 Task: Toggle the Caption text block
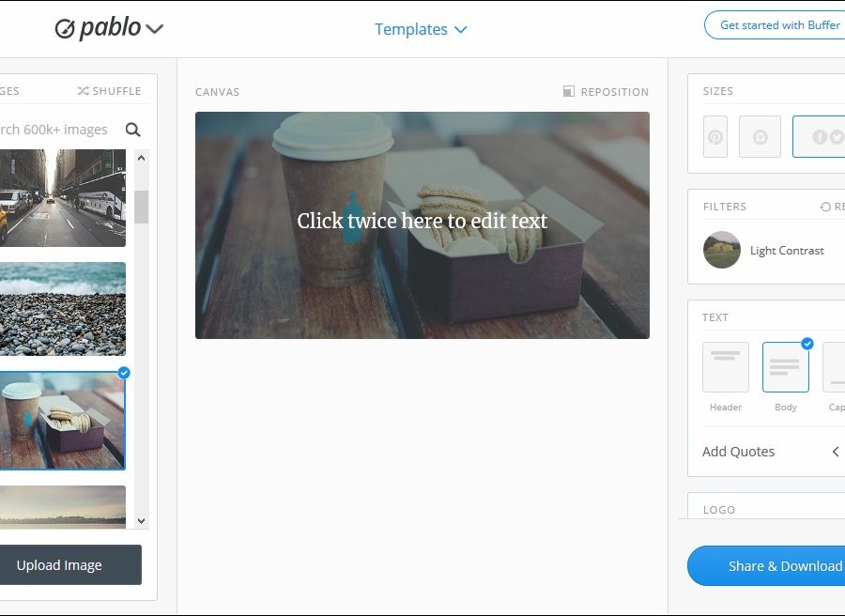tap(835, 367)
